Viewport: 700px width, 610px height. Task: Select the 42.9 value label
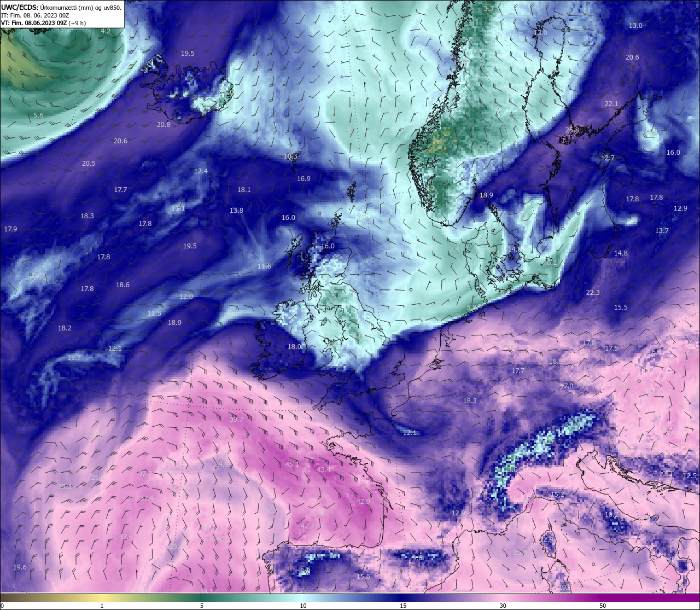[x=363, y=501]
